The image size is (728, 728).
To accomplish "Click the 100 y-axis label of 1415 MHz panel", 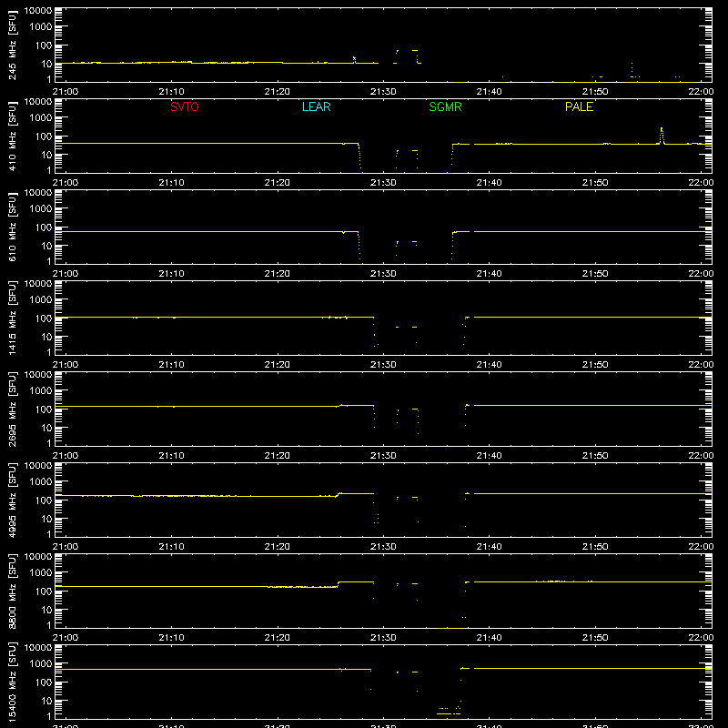I will (44, 318).
